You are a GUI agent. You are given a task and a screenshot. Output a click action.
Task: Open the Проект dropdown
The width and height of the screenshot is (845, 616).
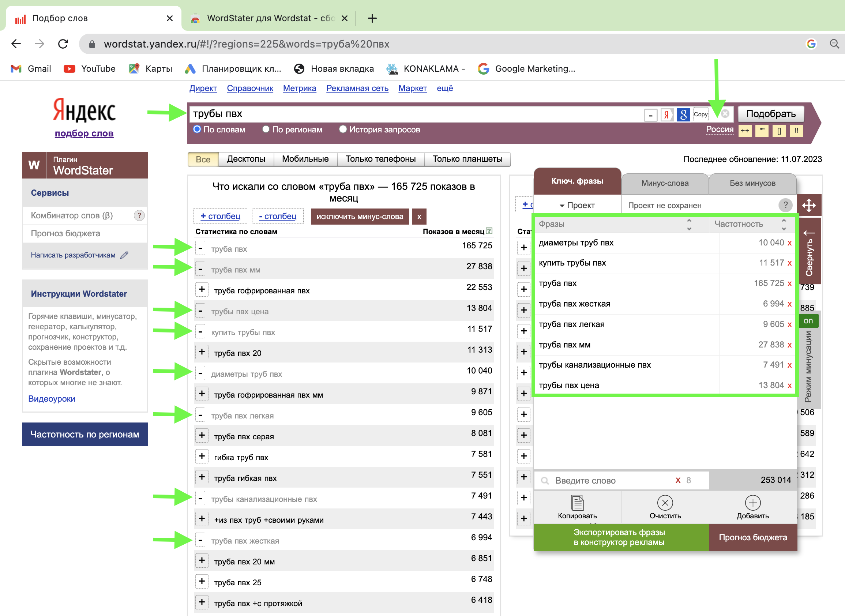pos(577,206)
